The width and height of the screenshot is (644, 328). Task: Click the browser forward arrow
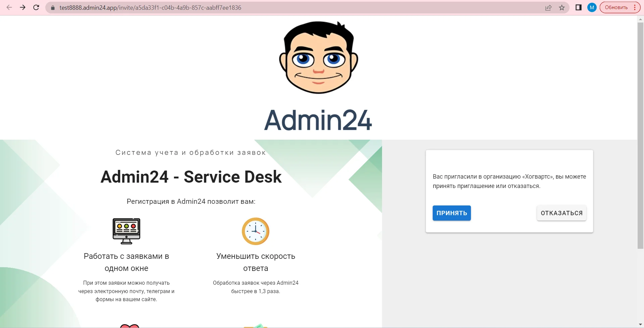click(x=23, y=7)
